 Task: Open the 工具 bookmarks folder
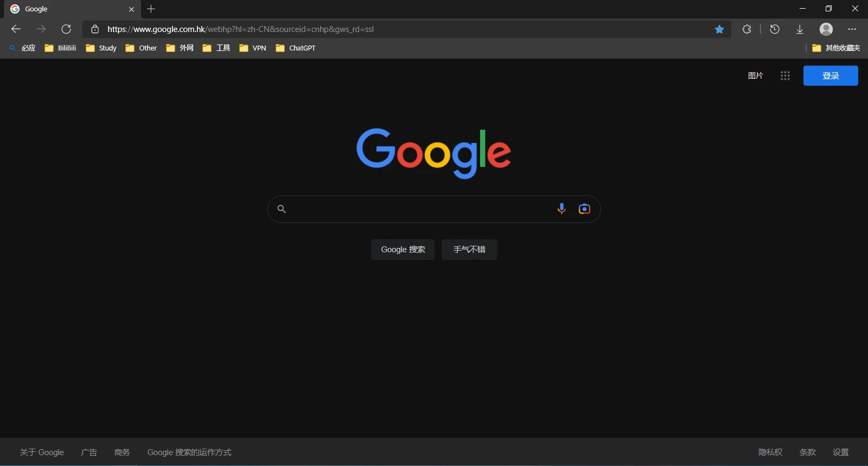tap(216, 48)
